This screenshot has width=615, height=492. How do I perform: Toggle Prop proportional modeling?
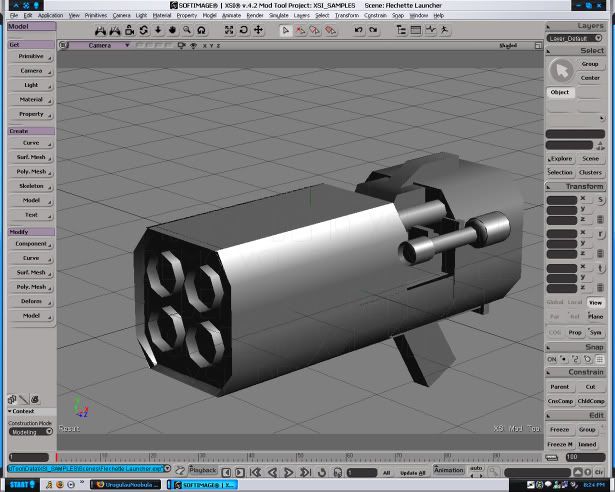pyautogui.click(x=575, y=332)
